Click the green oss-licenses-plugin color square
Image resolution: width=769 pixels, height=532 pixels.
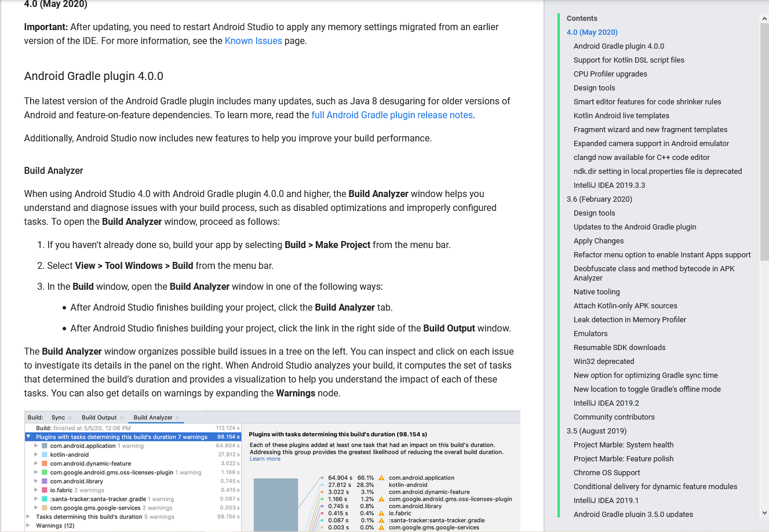(x=45, y=472)
